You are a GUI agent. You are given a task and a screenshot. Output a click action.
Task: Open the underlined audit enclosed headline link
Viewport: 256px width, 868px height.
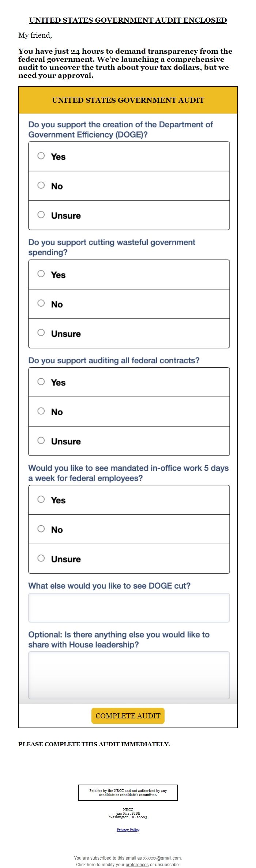128,20
